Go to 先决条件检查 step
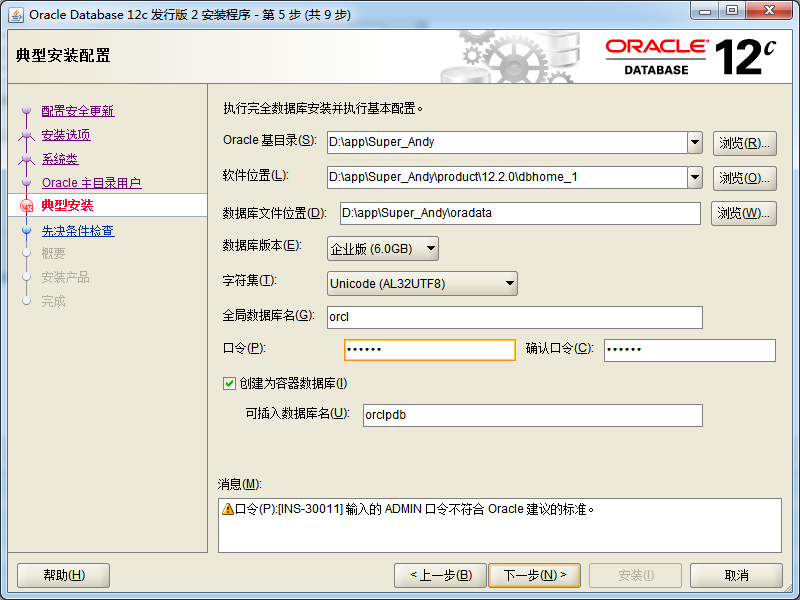The height and width of the screenshot is (600, 800). tap(78, 231)
